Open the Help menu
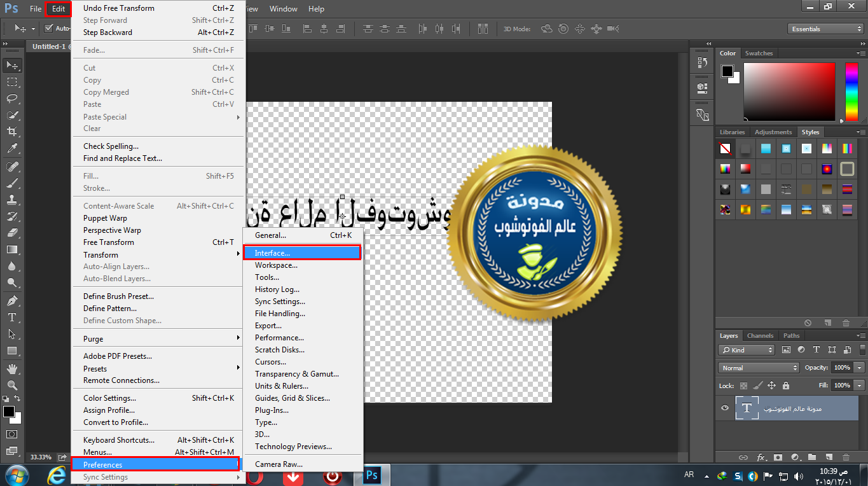The image size is (868, 486). click(316, 9)
